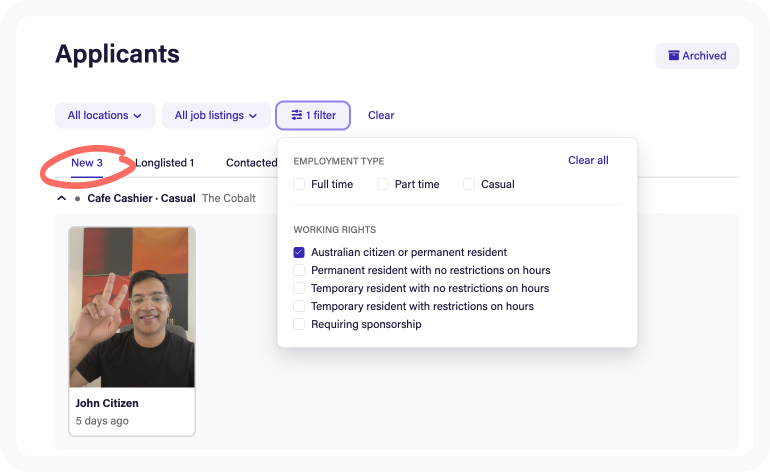The image size is (770, 472).
Task: Check Temporary resident with restrictions on hours
Action: (x=299, y=306)
